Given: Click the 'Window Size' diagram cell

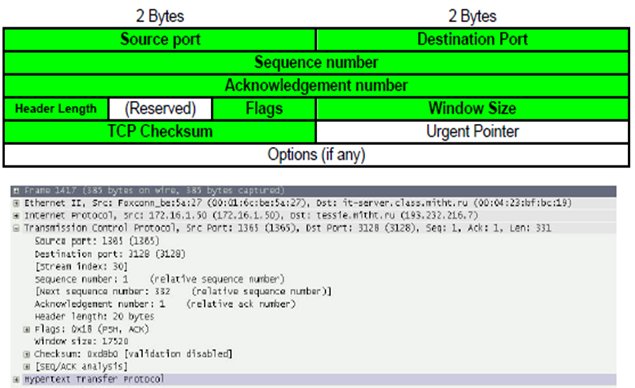Looking at the screenshot, I should (472, 109).
